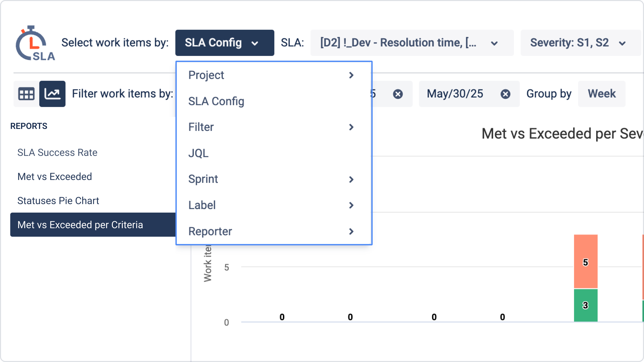
Task: Switch to table grid view icon
Action: (26, 94)
